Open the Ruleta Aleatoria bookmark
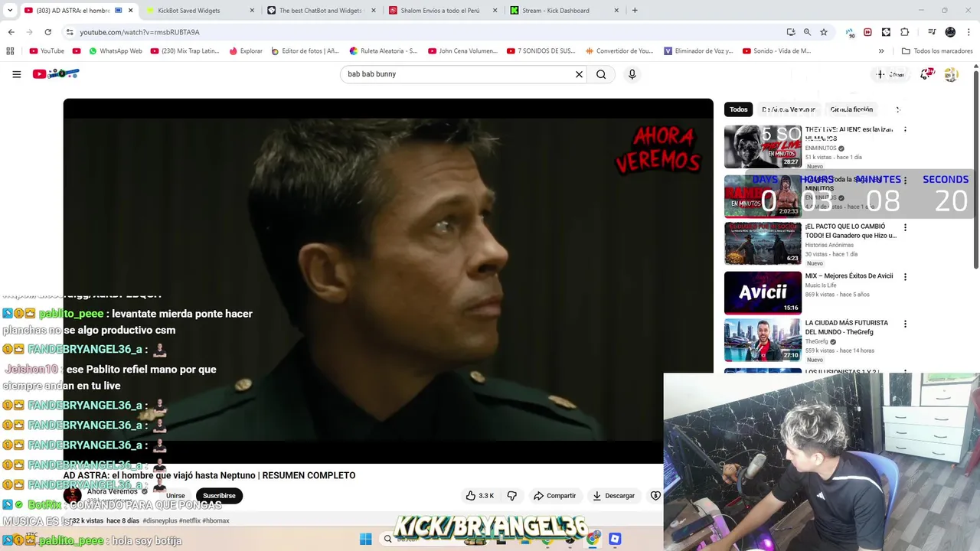The image size is (980, 551). (x=383, y=51)
